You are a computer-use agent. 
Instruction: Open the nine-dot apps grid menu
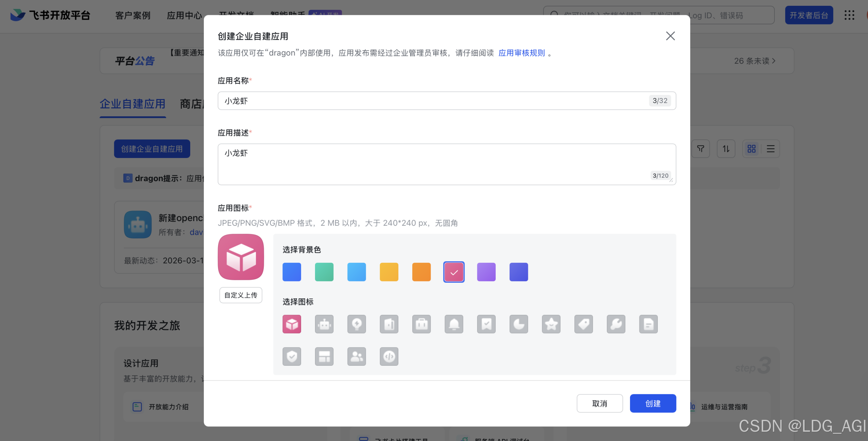pos(849,15)
